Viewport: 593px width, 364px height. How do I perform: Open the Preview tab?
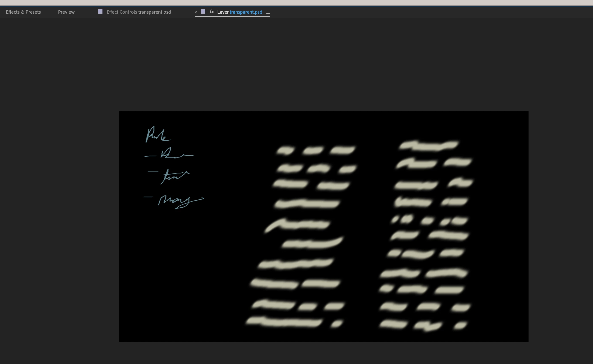[x=66, y=12]
